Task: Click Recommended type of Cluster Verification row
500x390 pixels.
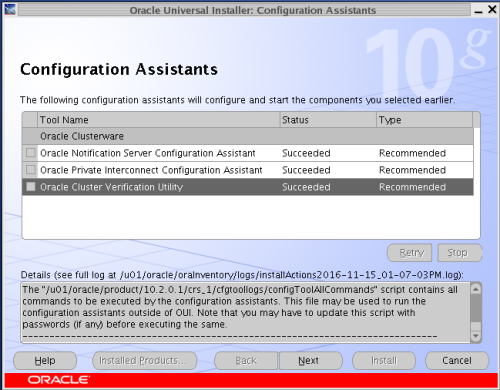Action: [x=412, y=187]
